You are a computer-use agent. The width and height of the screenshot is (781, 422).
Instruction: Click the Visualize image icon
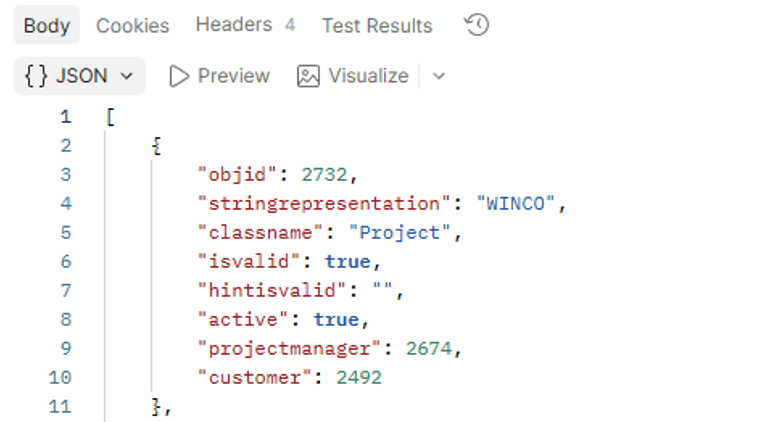[308, 76]
